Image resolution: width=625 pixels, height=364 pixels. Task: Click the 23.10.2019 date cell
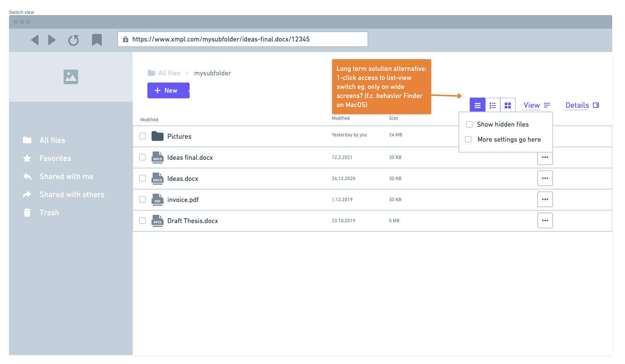[x=343, y=221]
